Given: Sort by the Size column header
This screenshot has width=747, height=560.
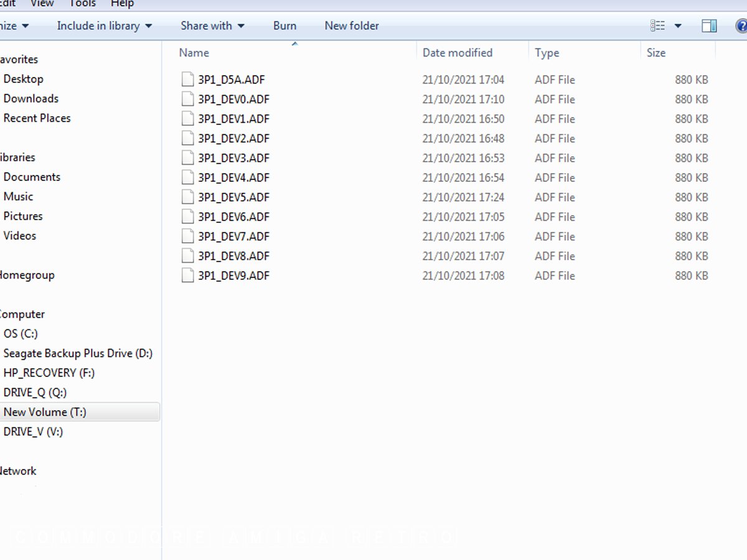Looking at the screenshot, I should (x=656, y=53).
